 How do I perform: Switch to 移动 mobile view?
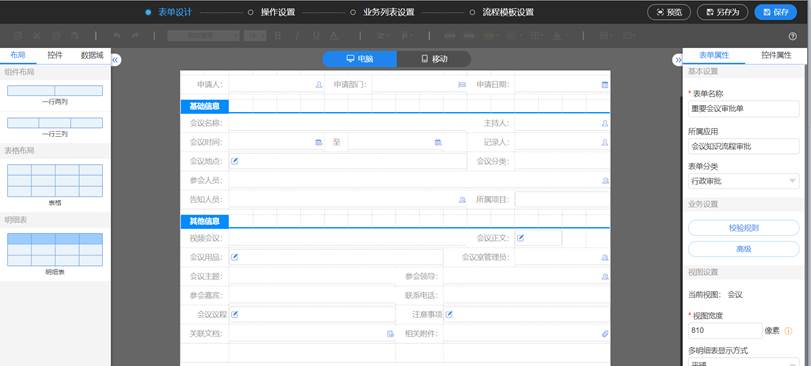tap(434, 59)
